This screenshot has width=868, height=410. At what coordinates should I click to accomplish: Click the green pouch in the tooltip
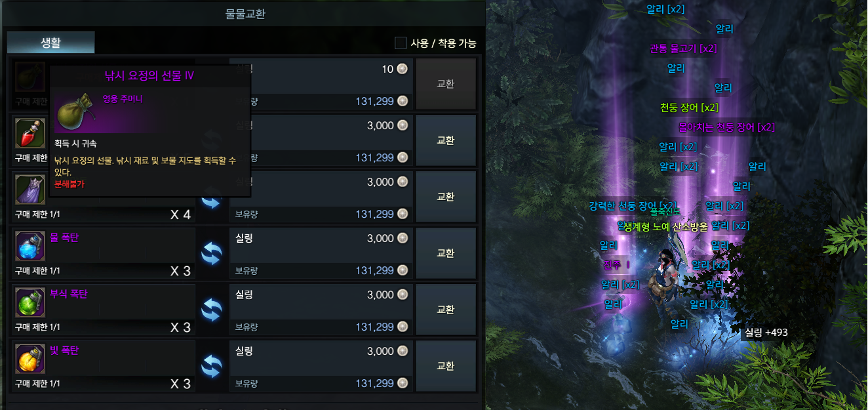76,112
